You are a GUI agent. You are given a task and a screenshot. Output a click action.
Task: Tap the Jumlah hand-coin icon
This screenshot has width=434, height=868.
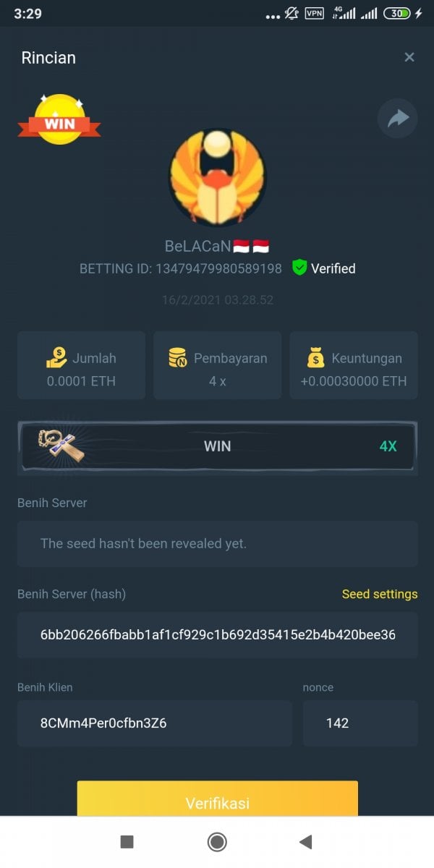(x=56, y=357)
